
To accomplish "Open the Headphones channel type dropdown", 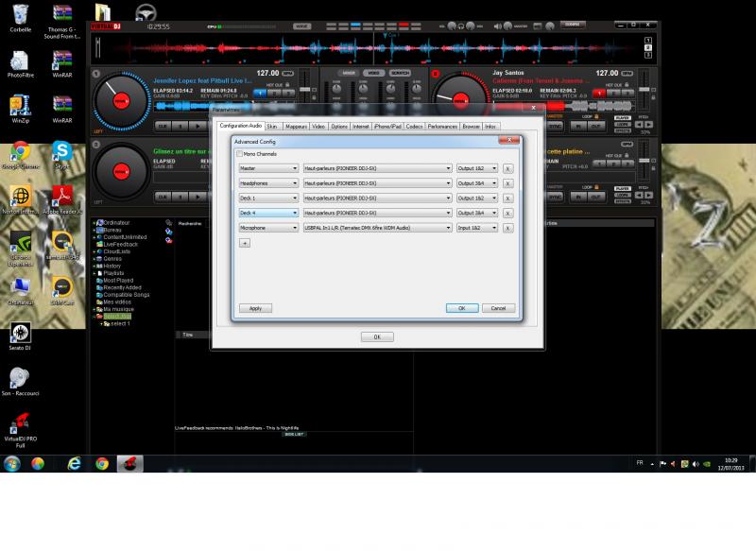I will click(x=268, y=183).
